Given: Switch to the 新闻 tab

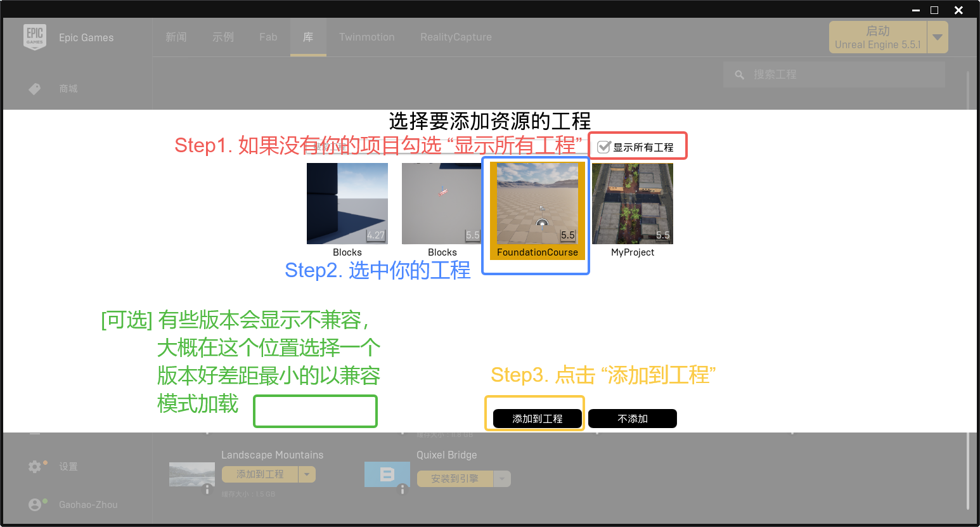Looking at the screenshot, I should point(176,37).
